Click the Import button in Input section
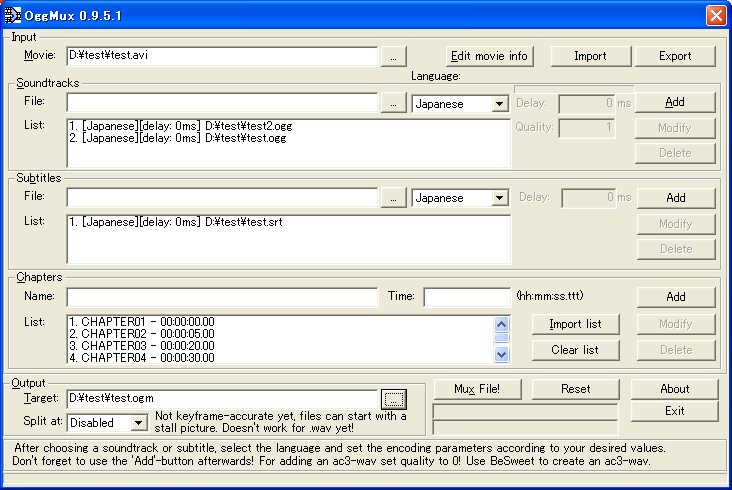Image resolution: width=732 pixels, height=490 pixels. tap(590, 56)
